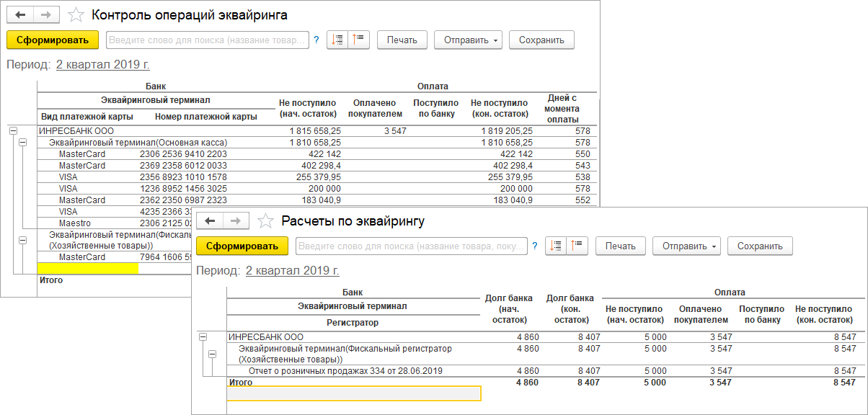Open period link in Расчеты по эквайрингу
The width and height of the screenshot is (868, 415).
[x=292, y=271]
